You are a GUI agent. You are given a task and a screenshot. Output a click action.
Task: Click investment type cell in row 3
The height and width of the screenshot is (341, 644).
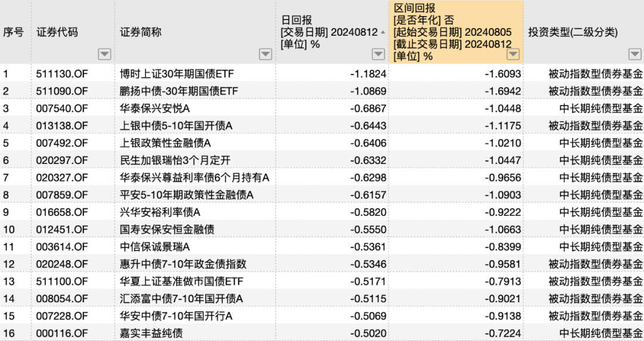tap(601, 108)
